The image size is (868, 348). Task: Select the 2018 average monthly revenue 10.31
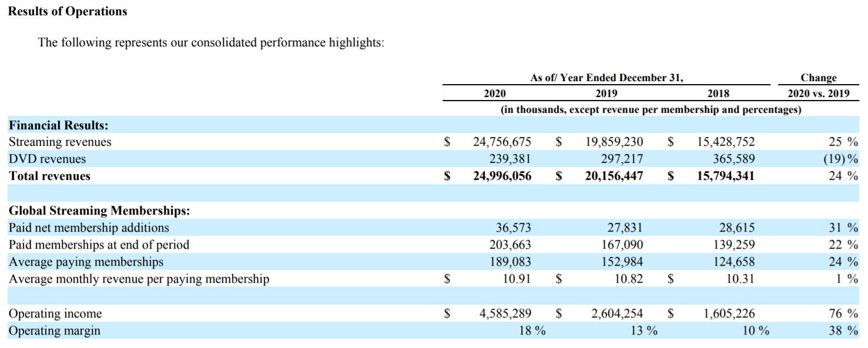tap(740, 279)
